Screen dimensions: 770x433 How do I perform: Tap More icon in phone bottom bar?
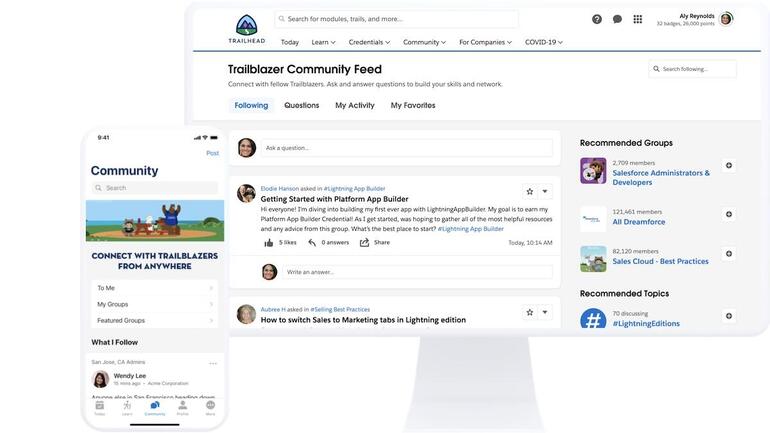pos(210,407)
